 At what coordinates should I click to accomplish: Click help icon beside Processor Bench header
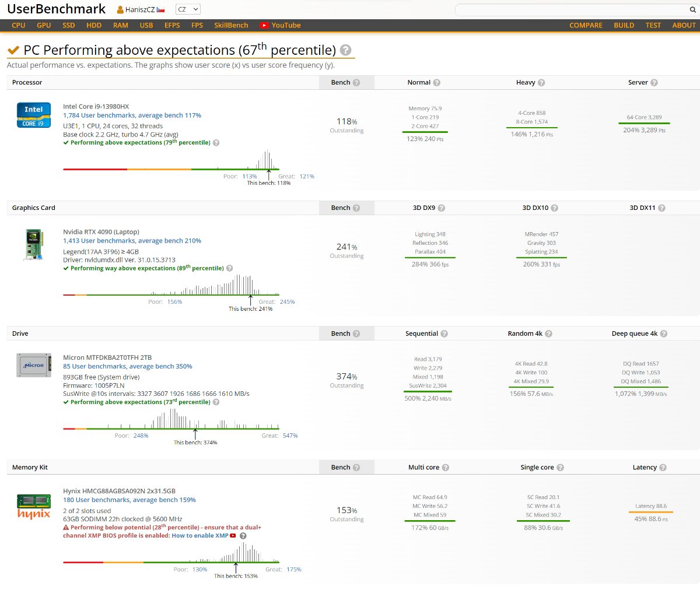[x=356, y=83]
